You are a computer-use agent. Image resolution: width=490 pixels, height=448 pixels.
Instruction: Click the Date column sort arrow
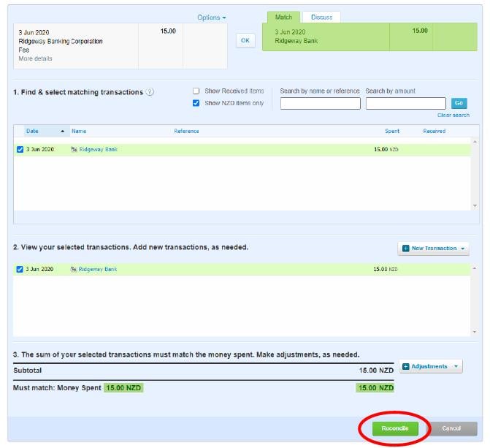pos(62,131)
